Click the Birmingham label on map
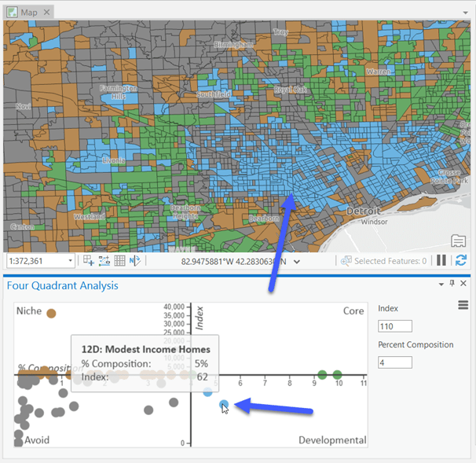 (x=233, y=45)
